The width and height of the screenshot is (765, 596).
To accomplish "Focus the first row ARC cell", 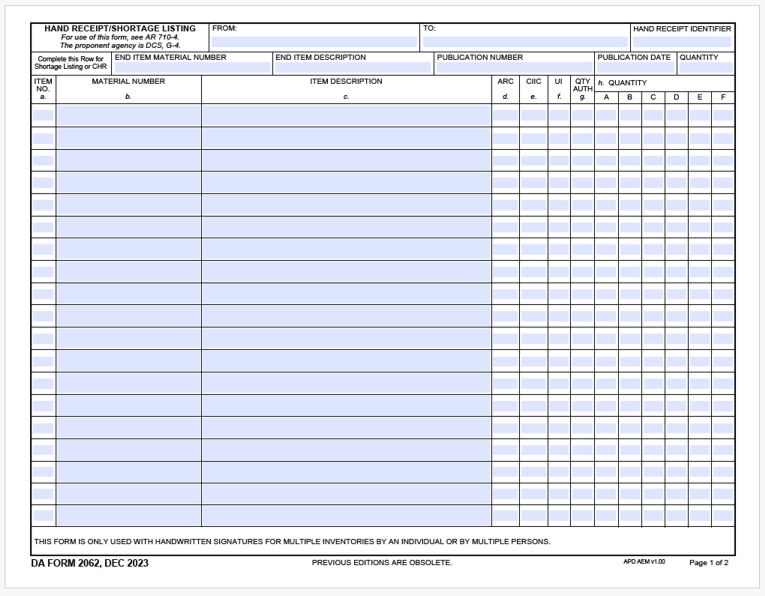I will point(505,115).
